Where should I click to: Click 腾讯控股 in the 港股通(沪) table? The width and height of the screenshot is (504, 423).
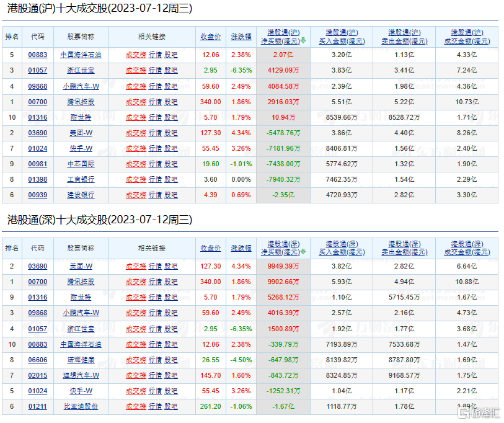pyautogui.click(x=81, y=102)
